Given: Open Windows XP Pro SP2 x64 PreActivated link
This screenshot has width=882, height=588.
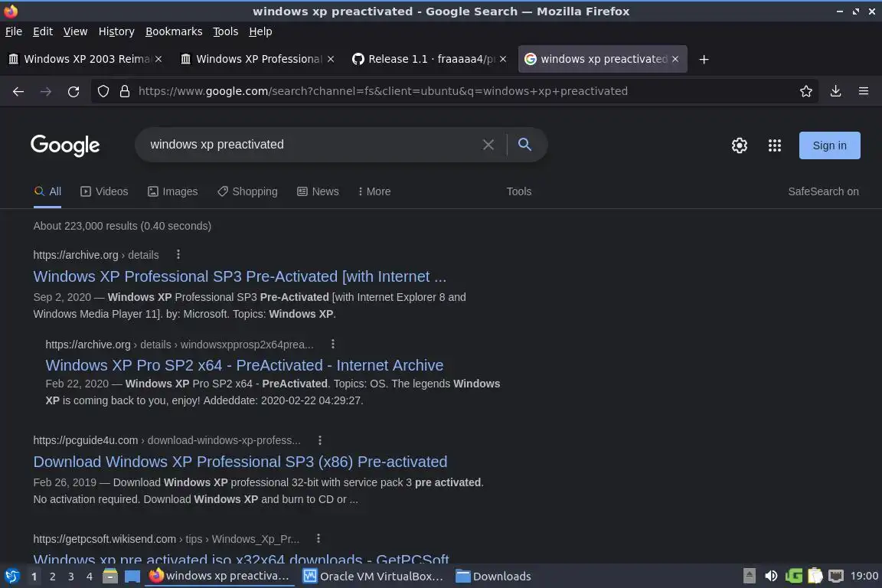Looking at the screenshot, I should point(244,365).
